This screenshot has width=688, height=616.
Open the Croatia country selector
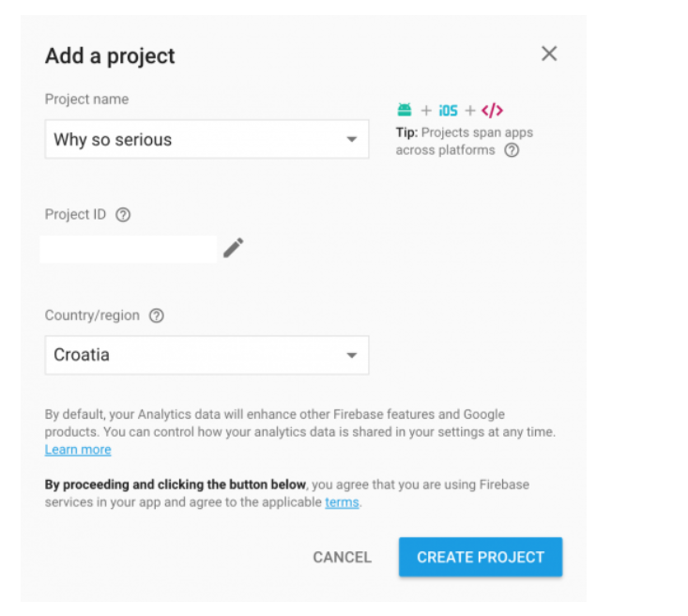tap(206, 355)
